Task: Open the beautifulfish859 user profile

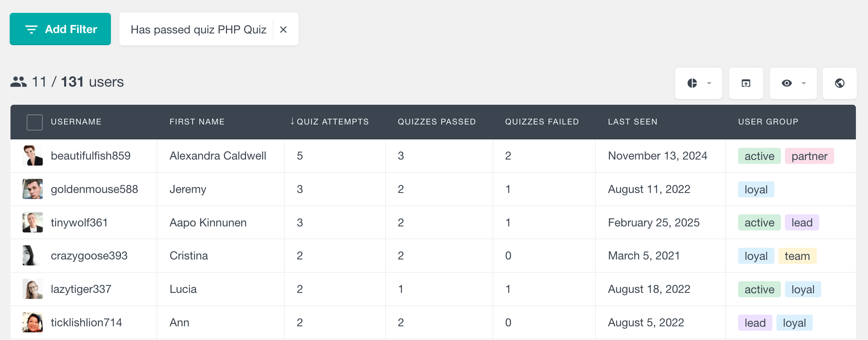Action: (90, 156)
